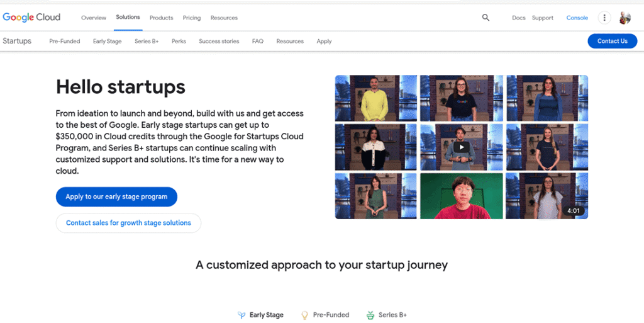This screenshot has height=323, width=644.
Task: Select the Series B+ tab
Action: pos(387,315)
